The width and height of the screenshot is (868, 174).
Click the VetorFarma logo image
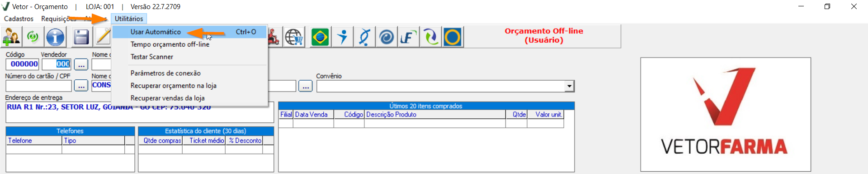pyautogui.click(x=726, y=114)
